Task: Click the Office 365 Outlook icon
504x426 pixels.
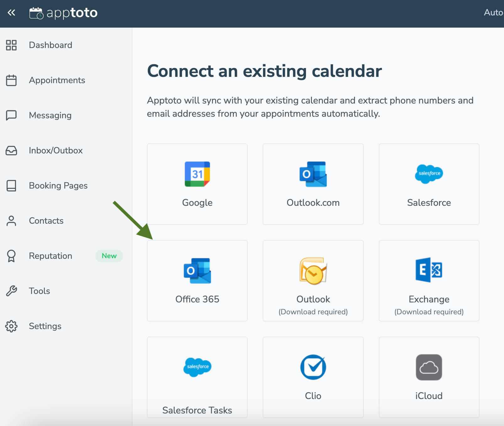Action: point(197,271)
